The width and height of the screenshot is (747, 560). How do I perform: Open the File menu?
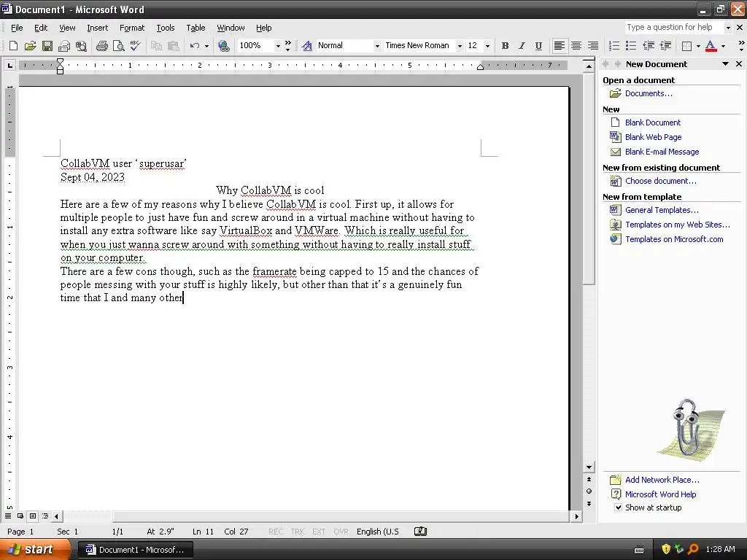point(17,28)
